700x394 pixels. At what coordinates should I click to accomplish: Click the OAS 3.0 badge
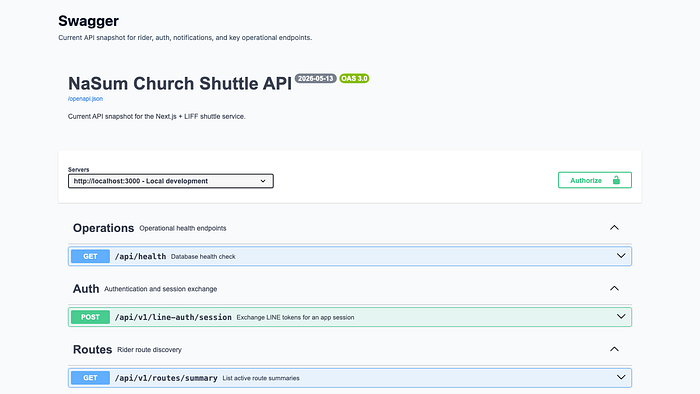(354, 79)
